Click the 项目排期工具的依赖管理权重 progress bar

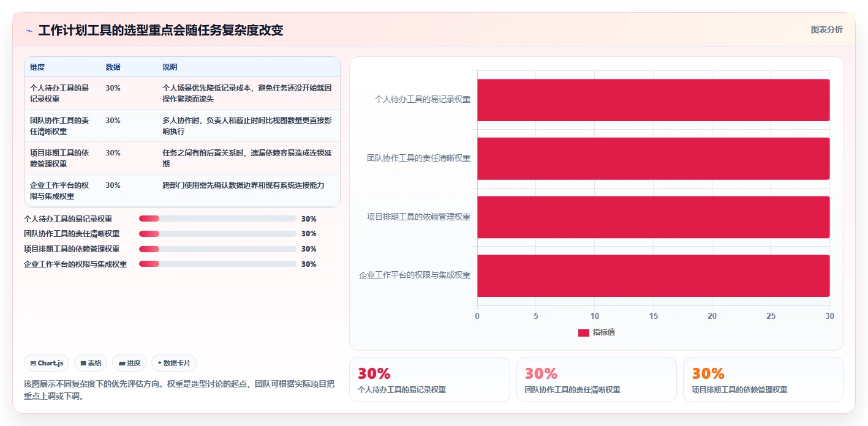(217, 249)
